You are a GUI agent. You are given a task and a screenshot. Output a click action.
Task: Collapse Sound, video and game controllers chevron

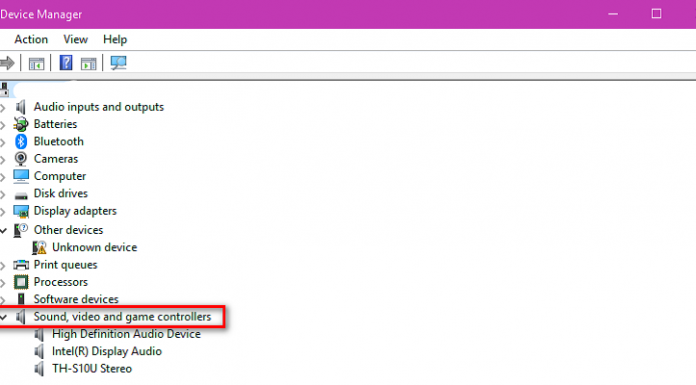pos(4,317)
